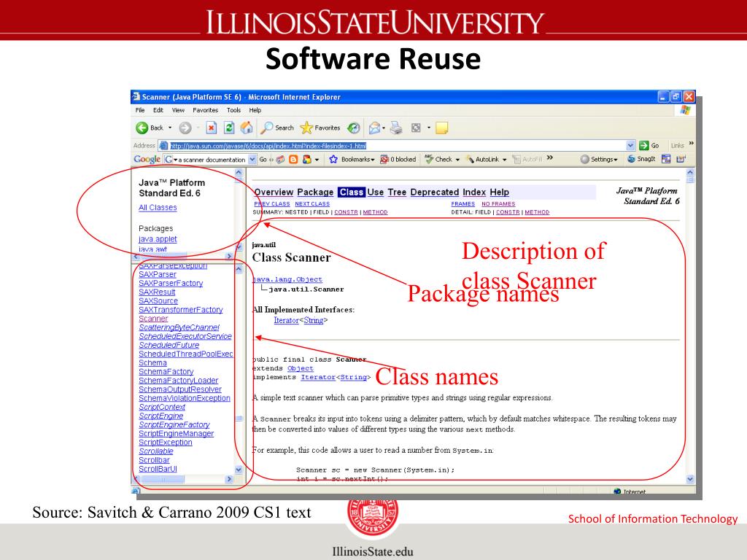
Task: Click the class list vertical scrollbar down arrow
Action: (x=239, y=469)
